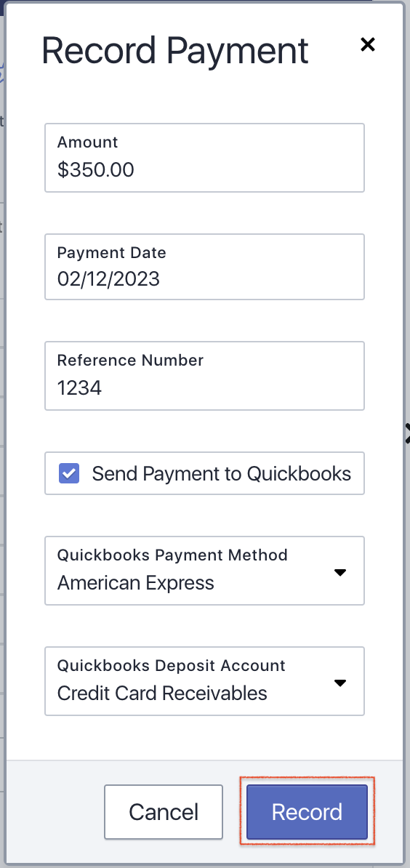
Task: Click the Send Payment to Quickbooks label
Action: click(221, 474)
